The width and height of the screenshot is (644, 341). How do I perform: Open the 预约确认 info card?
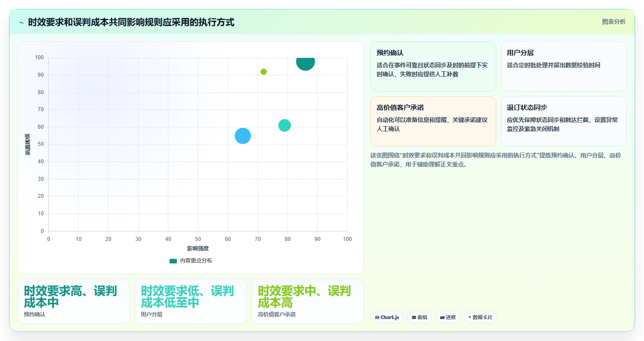[x=433, y=66]
